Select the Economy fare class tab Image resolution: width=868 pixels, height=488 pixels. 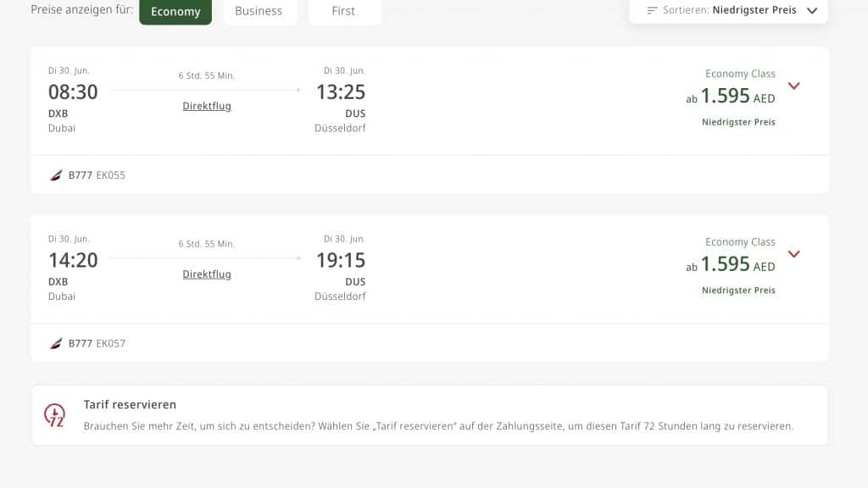tap(175, 12)
